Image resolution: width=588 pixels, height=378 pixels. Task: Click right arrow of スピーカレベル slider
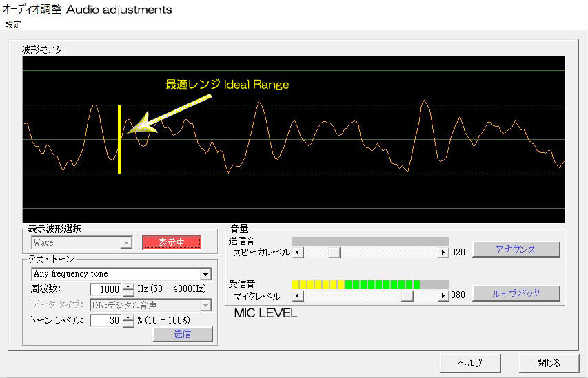click(443, 252)
